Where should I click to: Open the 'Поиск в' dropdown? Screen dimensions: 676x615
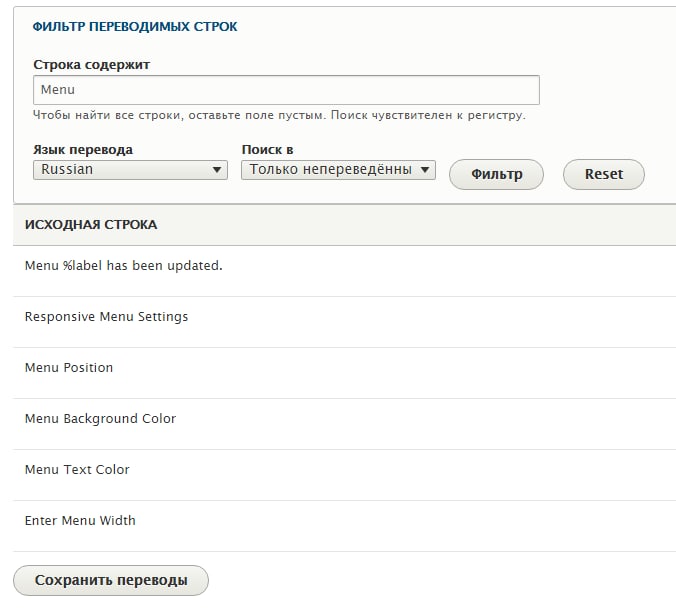pyautogui.click(x=338, y=170)
